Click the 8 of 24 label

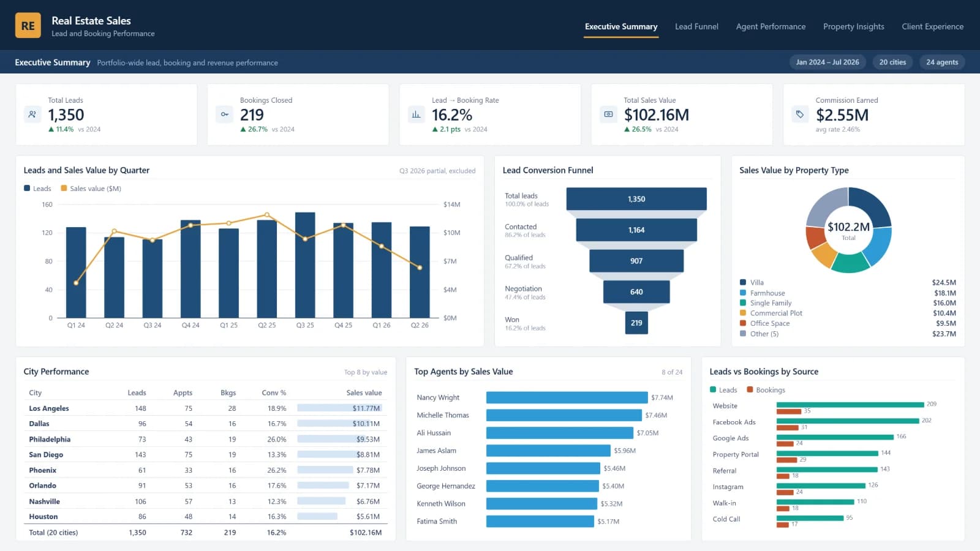(x=672, y=372)
